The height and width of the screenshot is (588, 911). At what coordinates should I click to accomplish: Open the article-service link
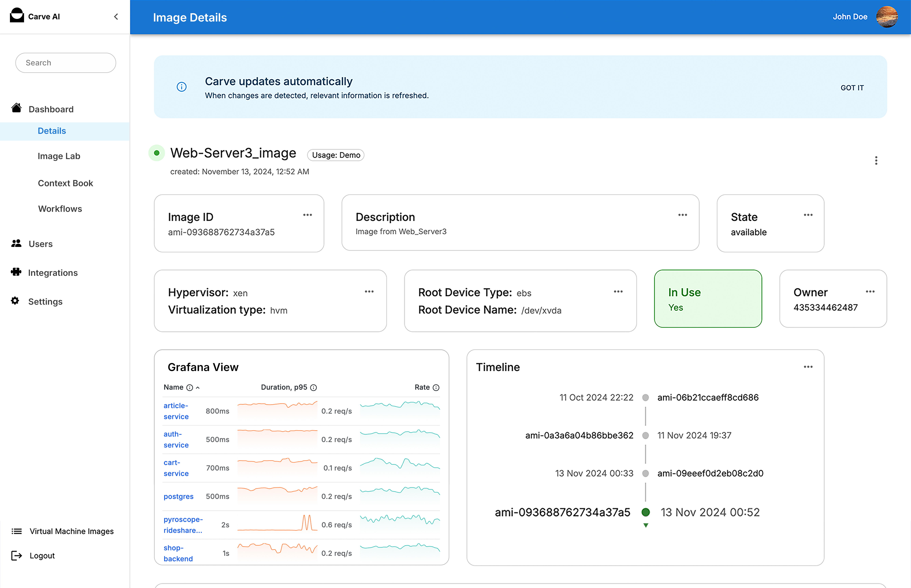[x=176, y=411]
